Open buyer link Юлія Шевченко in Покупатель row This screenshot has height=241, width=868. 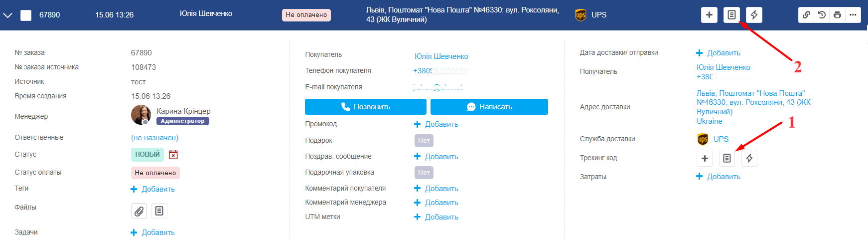point(441,56)
